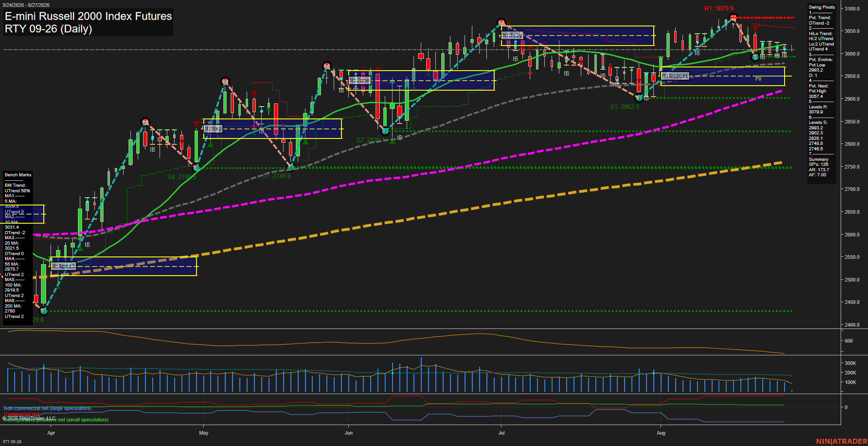Click the 55 MA: label in Bench Marks
The image size is (868, 446).
point(12,264)
